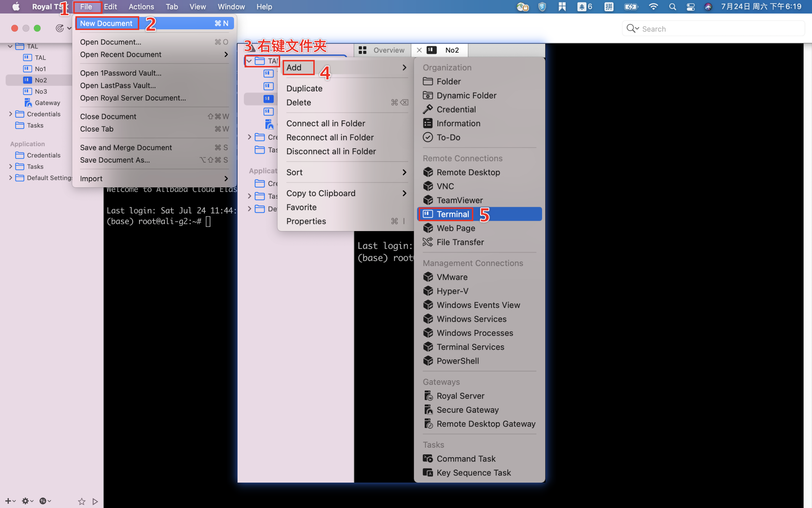Select the Information object type
812x508 pixels.
[x=479, y=123]
